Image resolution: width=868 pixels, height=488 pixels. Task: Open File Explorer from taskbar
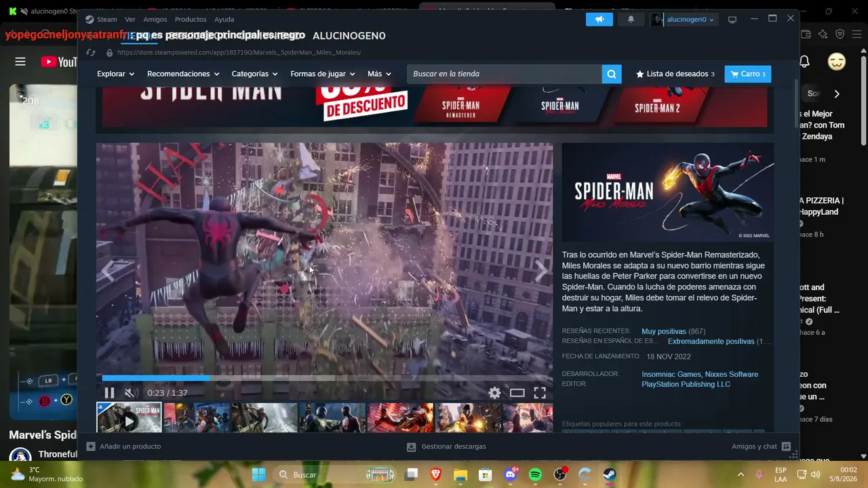(x=460, y=474)
